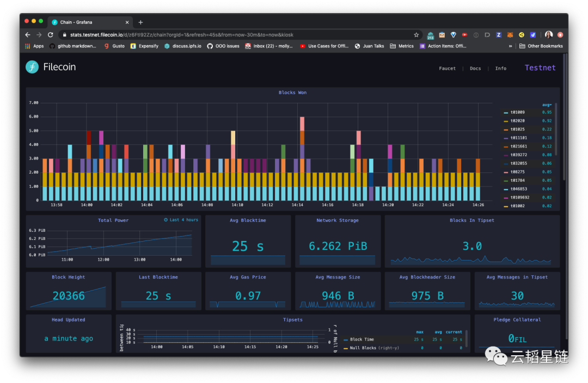Open the blue U extension icon
Viewport: 588px width, 383px height.
click(532, 35)
